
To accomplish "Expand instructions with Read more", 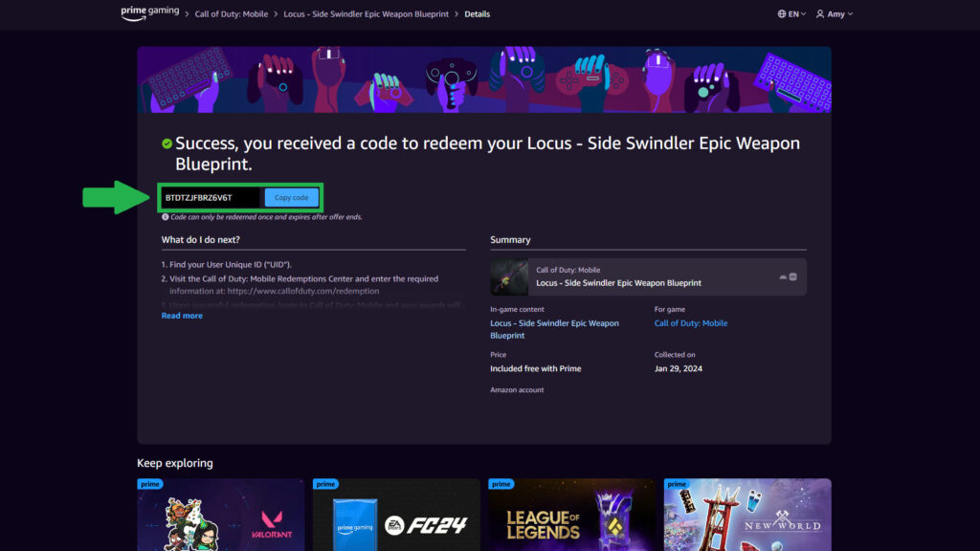I will (182, 316).
